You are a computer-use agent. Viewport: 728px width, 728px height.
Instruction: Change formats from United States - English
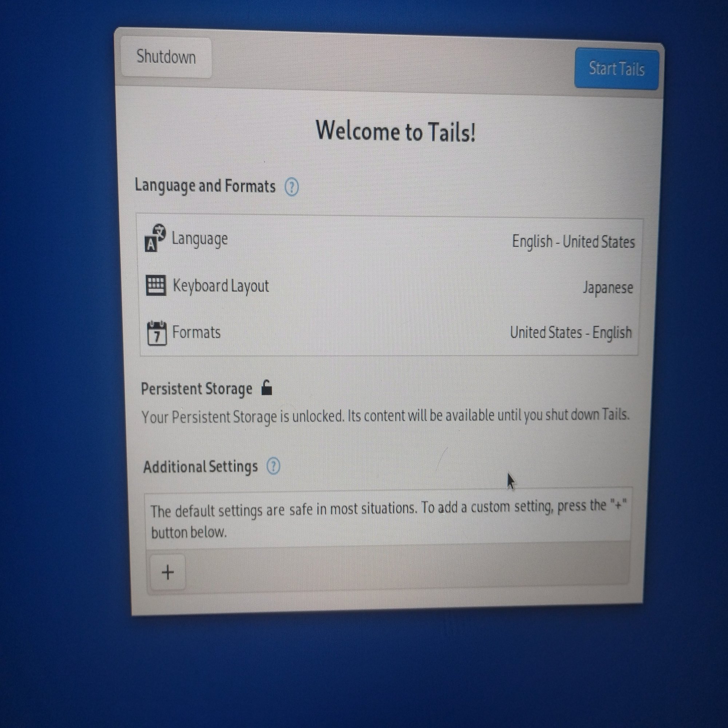pyautogui.click(x=571, y=333)
